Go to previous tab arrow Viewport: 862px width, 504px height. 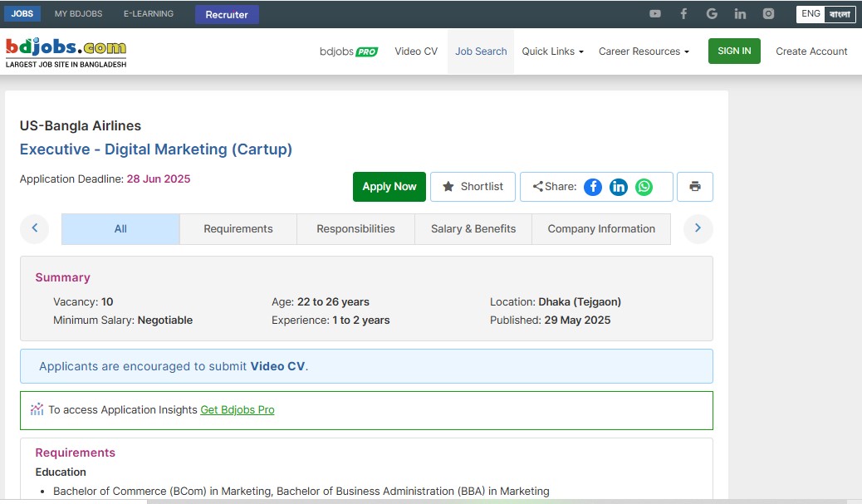35,228
